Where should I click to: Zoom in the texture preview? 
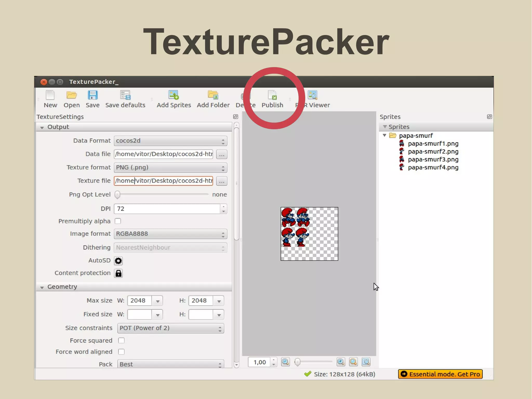click(x=341, y=362)
